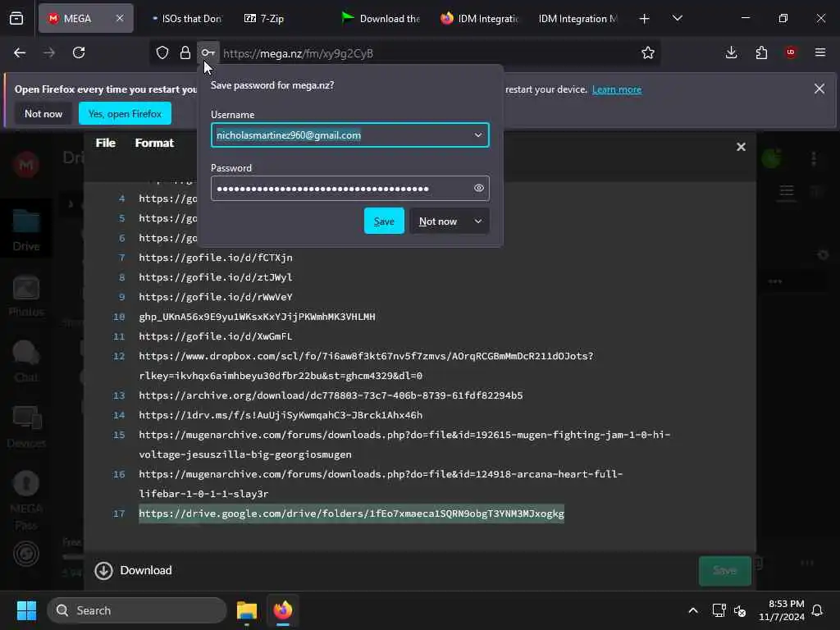This screenshot has height=630, width=840.
Task: Switch to the IDM Integration M tab
Action: click(577, 19)
